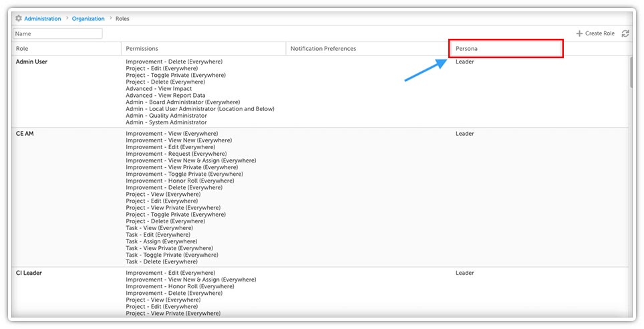This screenshot has width=644, height=329.
Task: Select 'Improvement - View (Everywhere)' line
Action: 172,134
